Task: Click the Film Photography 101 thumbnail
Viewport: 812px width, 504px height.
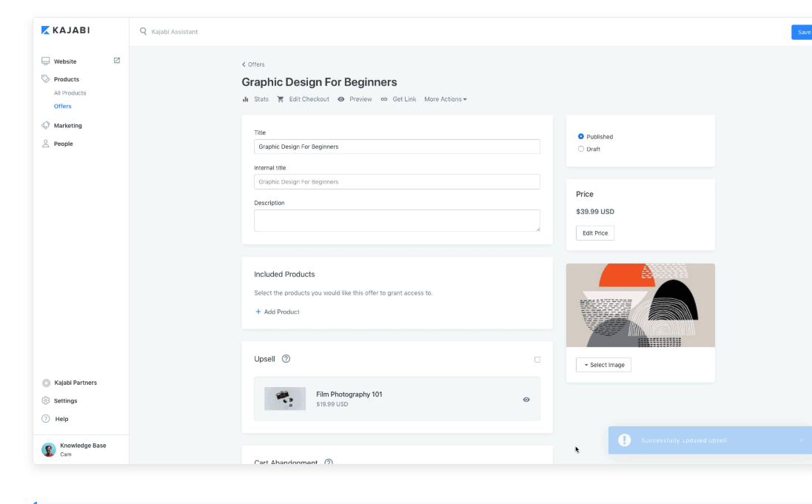Action: [x=285, y=399]
